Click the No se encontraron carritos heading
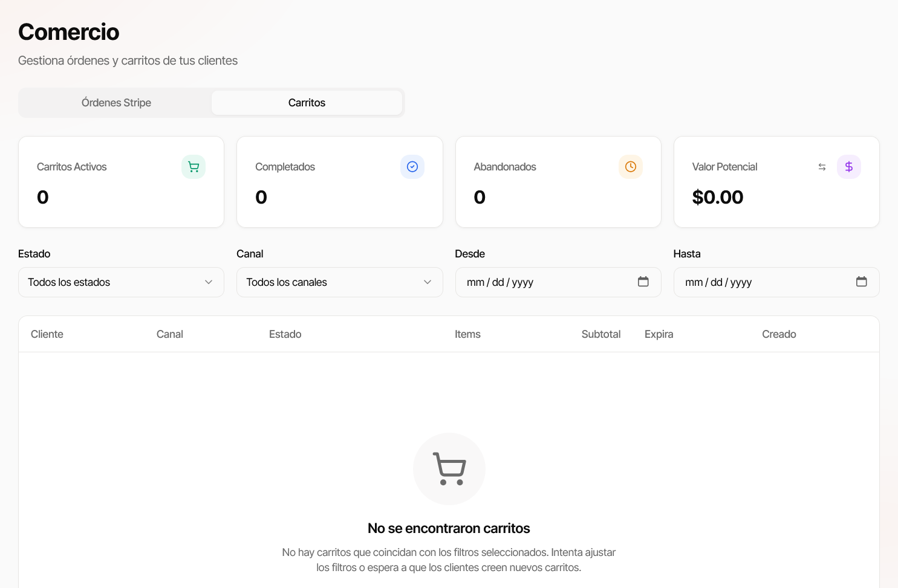Image resolution: width=898 pixels, height=588 pixels. click(x=449, y=528)
